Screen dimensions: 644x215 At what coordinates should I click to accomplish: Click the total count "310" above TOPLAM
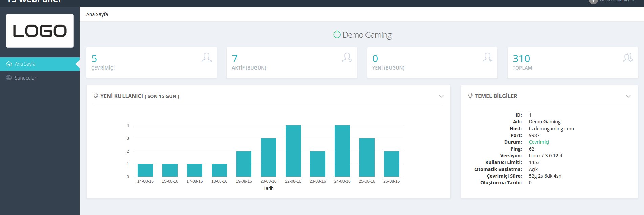521,59
